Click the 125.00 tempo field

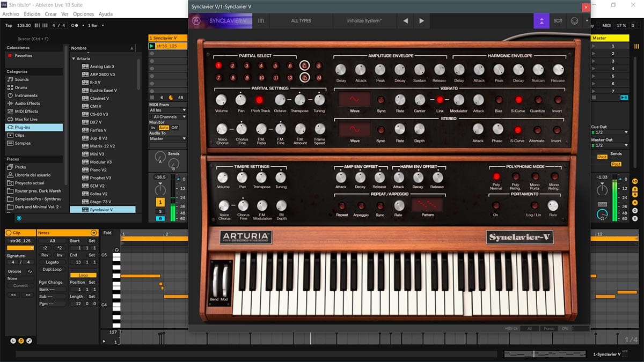pyautogui.click(x=24, y=25)
